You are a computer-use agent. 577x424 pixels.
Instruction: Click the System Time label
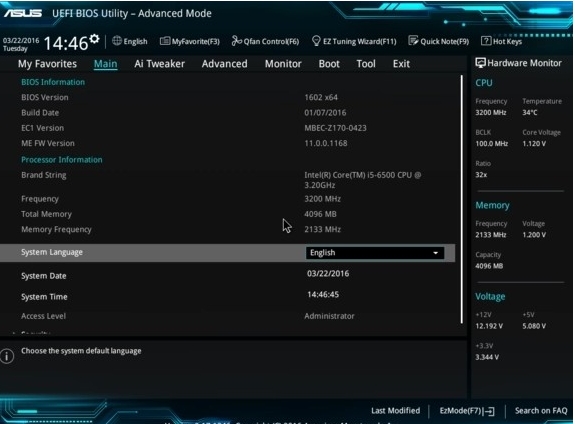(x=44, y=297)
